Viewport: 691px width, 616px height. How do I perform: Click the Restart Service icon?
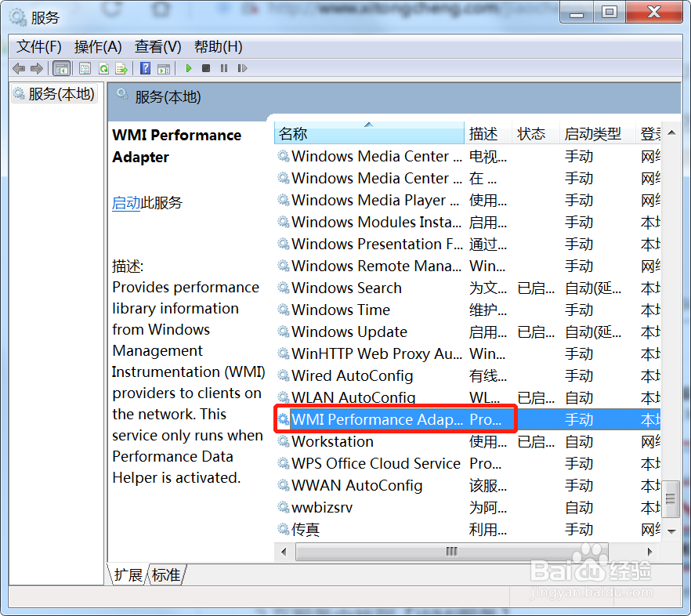tap(242, 68)
